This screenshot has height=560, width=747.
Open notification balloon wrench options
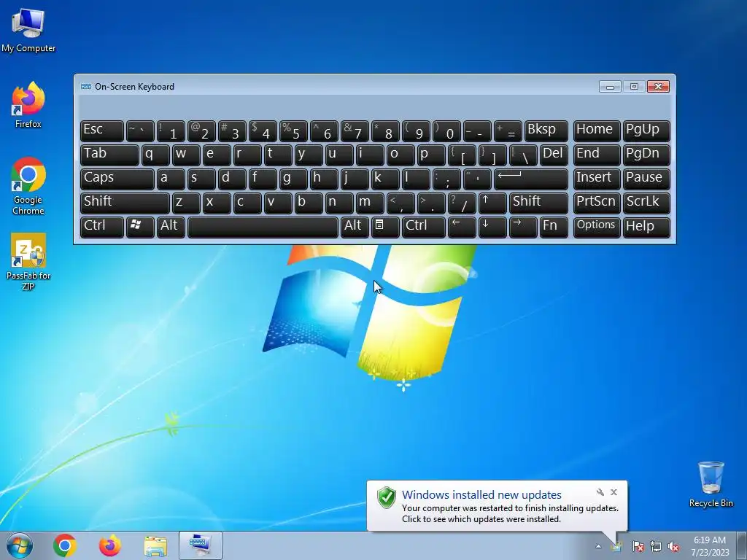[600, 492]
